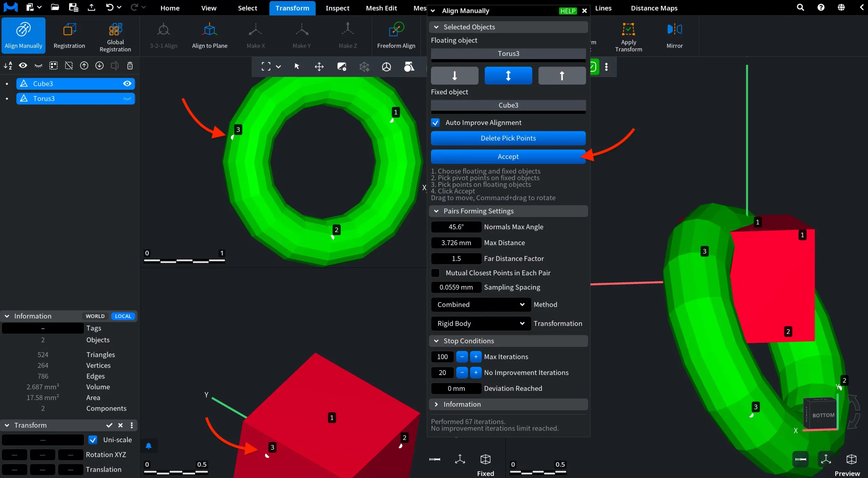Viewport: 868px width, 478px height.
Task: Click the BOTTOM view cube
Action: point(823,415)
